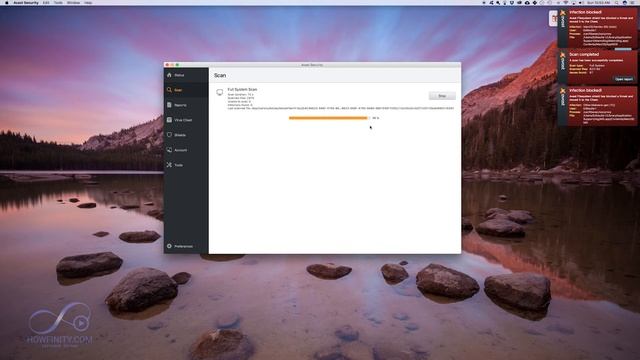
Task: Open Preferences label in sidebar
Action: (183, 247)
